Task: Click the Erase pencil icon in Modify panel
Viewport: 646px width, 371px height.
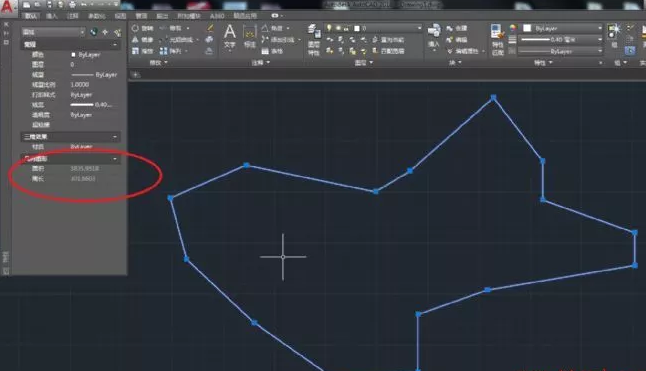Action: pyautogui.click(x=210, y=28)
